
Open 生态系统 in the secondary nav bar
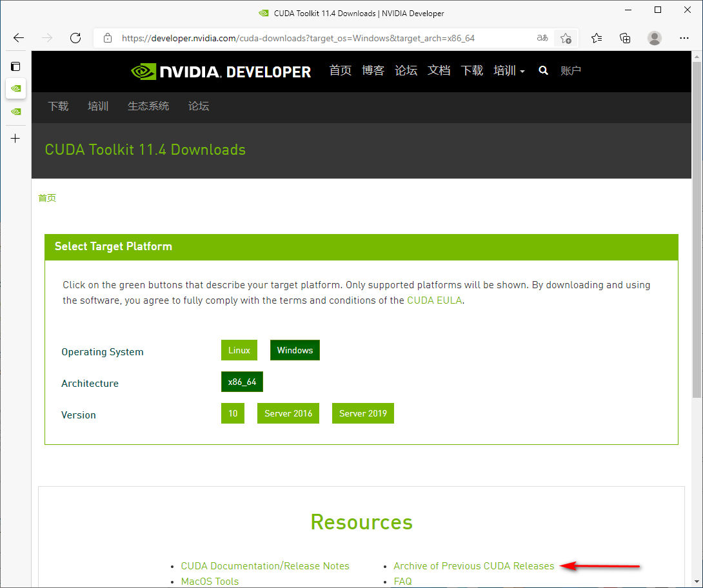coord(148,106)
